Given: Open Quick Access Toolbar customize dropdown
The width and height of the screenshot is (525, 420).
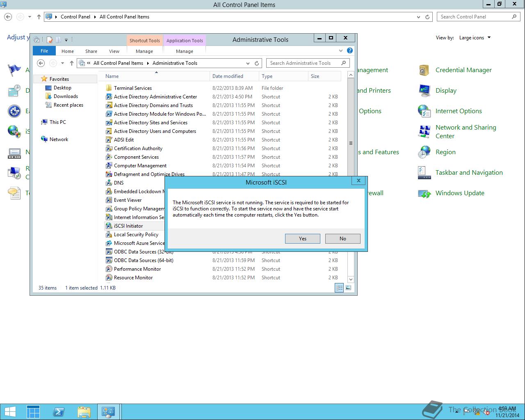Looking at the screenshot, I should click(66, 40).
